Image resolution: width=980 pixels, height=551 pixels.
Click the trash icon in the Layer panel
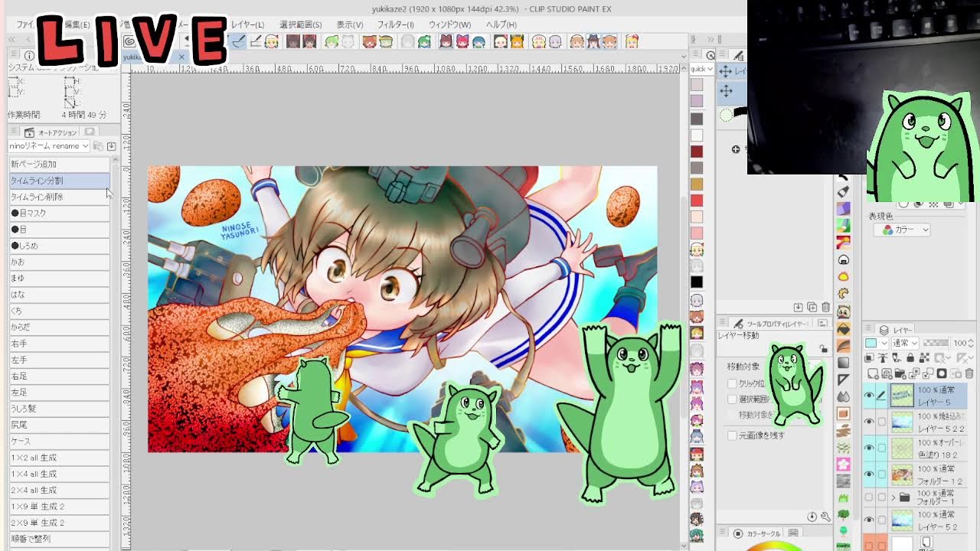coord(969,373)
